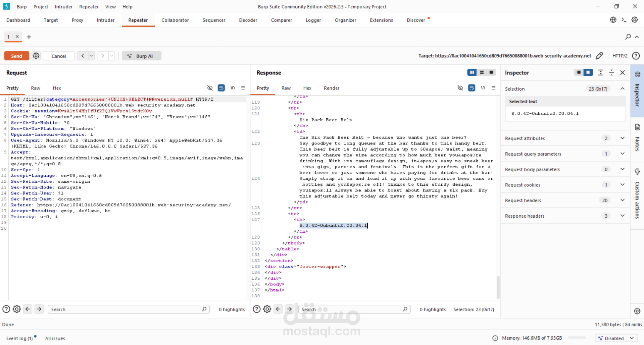Switch response view to Render
Screen dimensions: 644x345
point(332,88)
